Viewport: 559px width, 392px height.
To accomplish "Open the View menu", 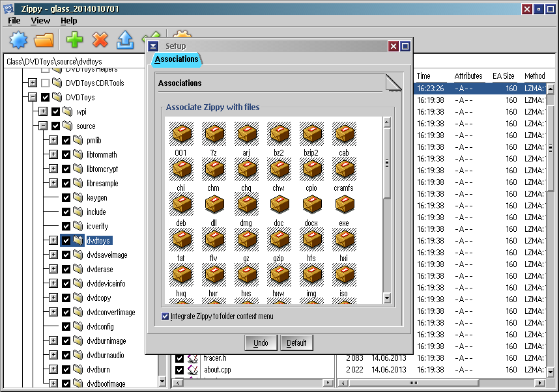I will pyautogui.click(x=40, y=21).
